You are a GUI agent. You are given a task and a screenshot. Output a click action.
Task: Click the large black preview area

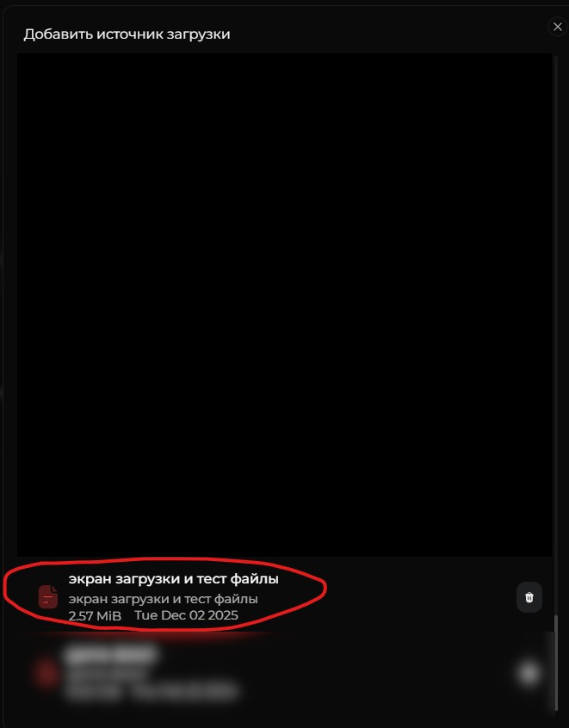point(284,305)
